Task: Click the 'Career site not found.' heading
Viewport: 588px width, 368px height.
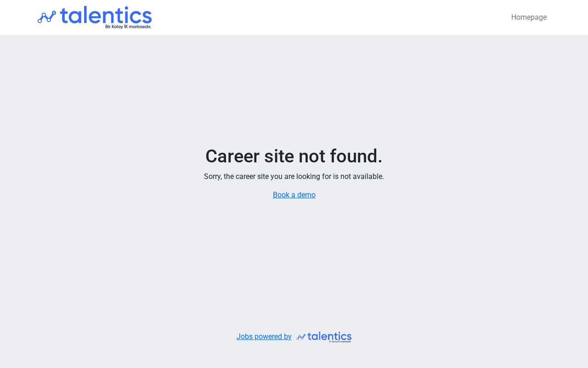Action: point(294,156)
